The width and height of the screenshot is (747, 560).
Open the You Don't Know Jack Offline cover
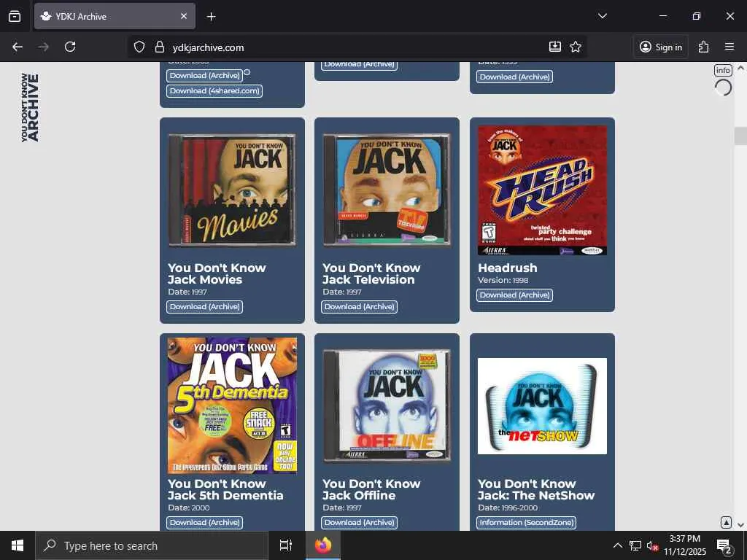pos(387,405)
